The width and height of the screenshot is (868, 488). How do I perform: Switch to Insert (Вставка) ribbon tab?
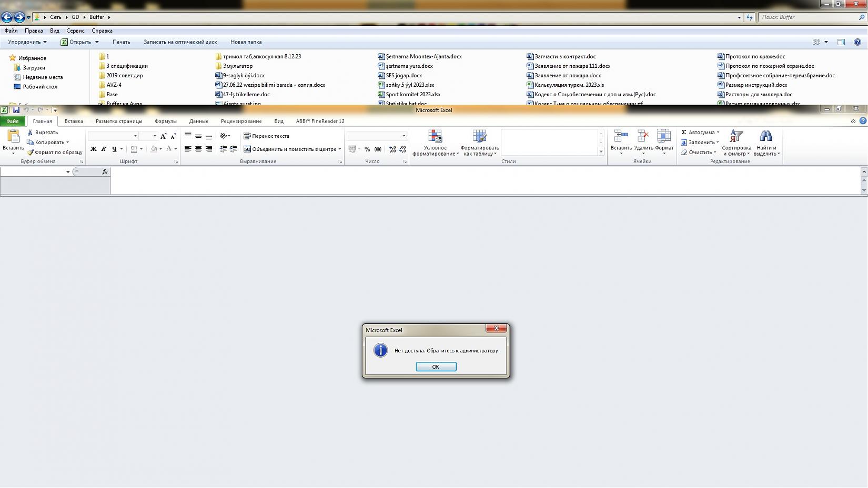[74, 121]
